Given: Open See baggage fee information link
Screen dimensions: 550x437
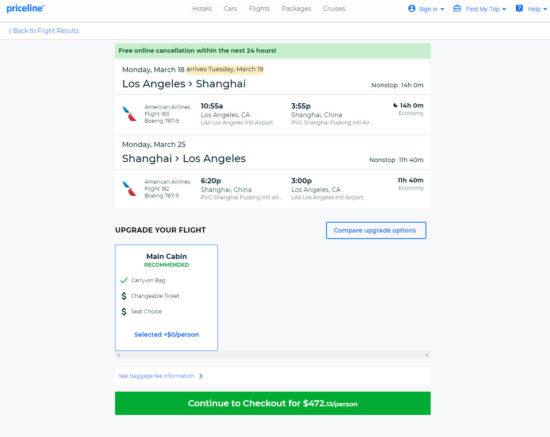Looking at the screenshot, I should click(x=161, y=376).
